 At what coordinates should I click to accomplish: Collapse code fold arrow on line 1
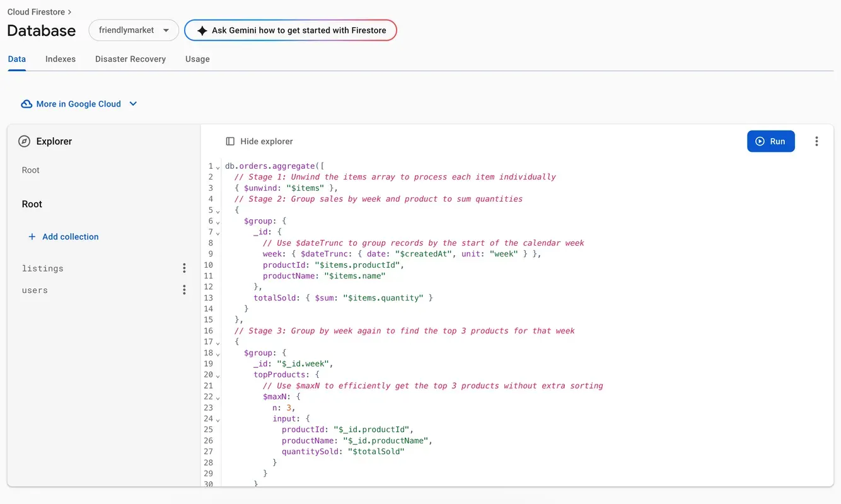[218, 167]
